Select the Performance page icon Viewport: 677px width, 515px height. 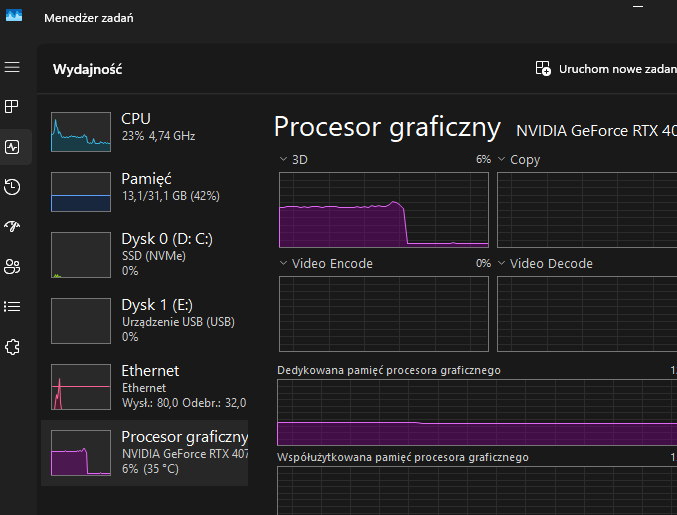[12, 147]
